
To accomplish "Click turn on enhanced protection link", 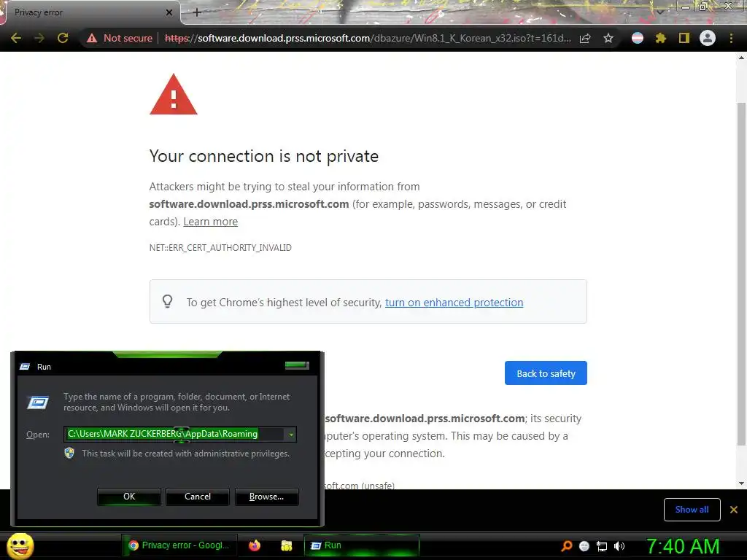I will 454,303.
